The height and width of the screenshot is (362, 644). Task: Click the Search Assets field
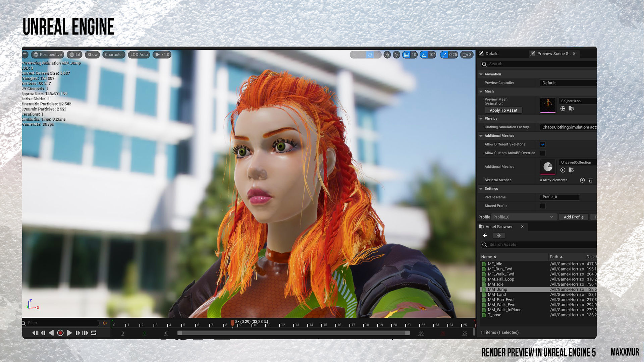click(x=539, y=245)
